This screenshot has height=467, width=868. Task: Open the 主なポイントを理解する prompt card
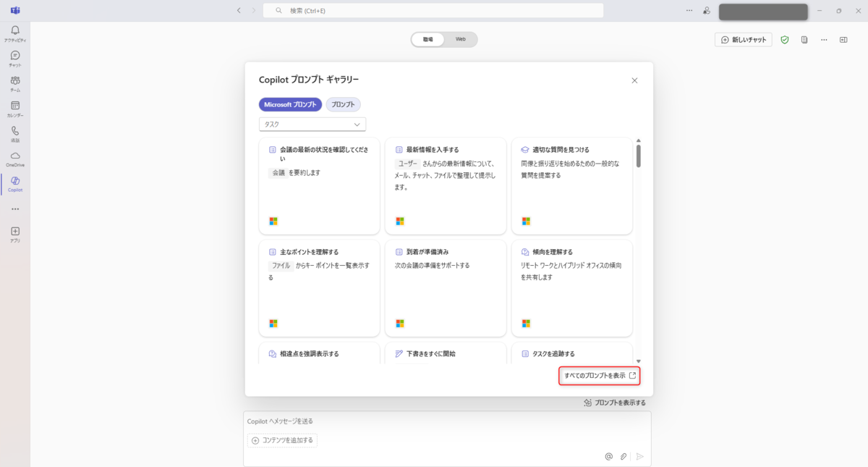pyautogui.click(x=319, y=288)
